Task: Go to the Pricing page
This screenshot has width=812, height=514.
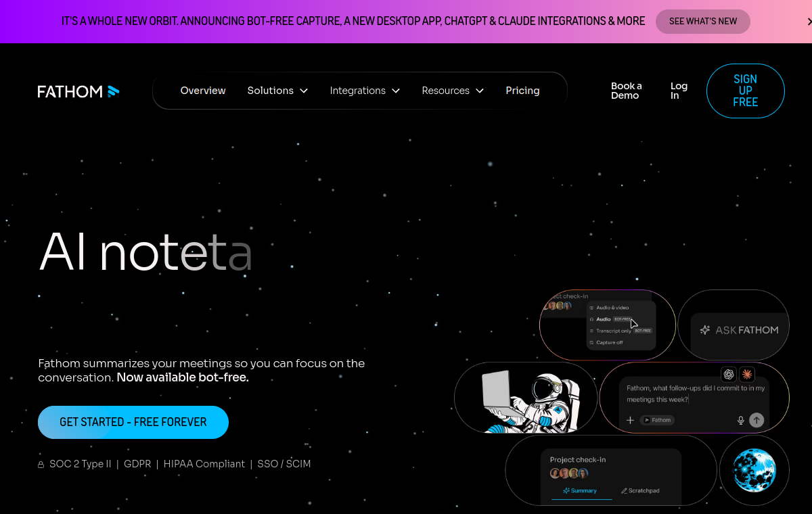Action: tap(522, 91)
